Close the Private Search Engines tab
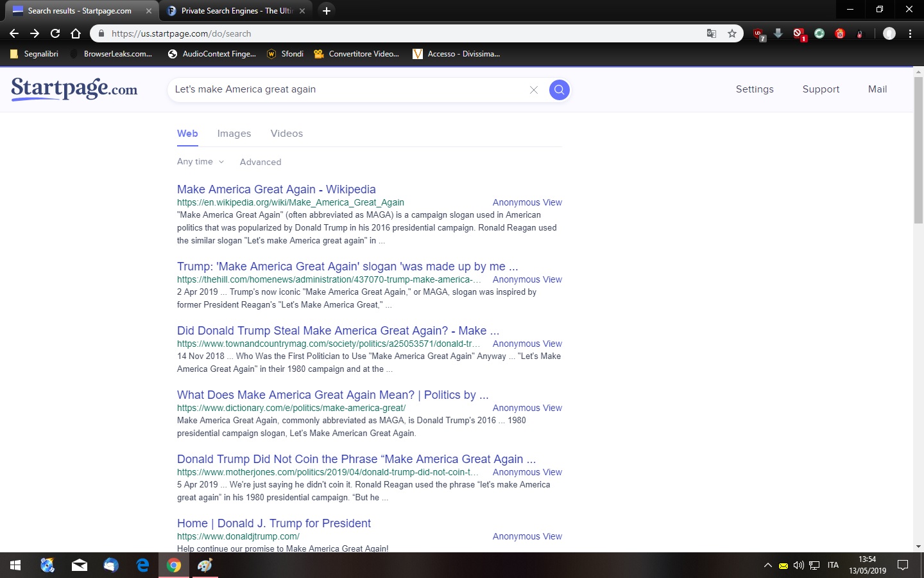This screenshot has width=924, height=578. tap(302, 11)
